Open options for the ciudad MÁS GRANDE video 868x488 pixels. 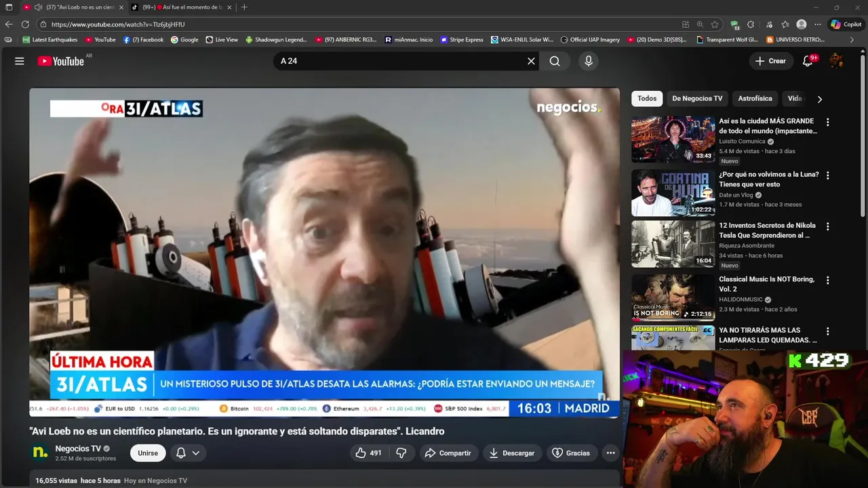click(x=827, y=122)
